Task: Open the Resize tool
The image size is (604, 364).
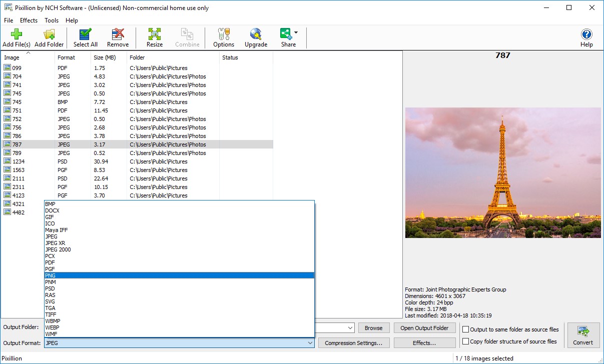Action: 154,35
